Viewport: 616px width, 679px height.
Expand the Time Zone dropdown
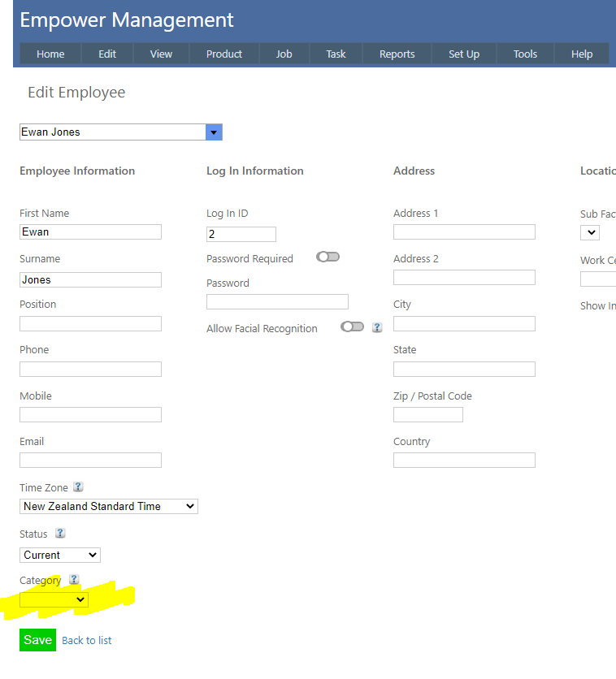tap(108, 506)
